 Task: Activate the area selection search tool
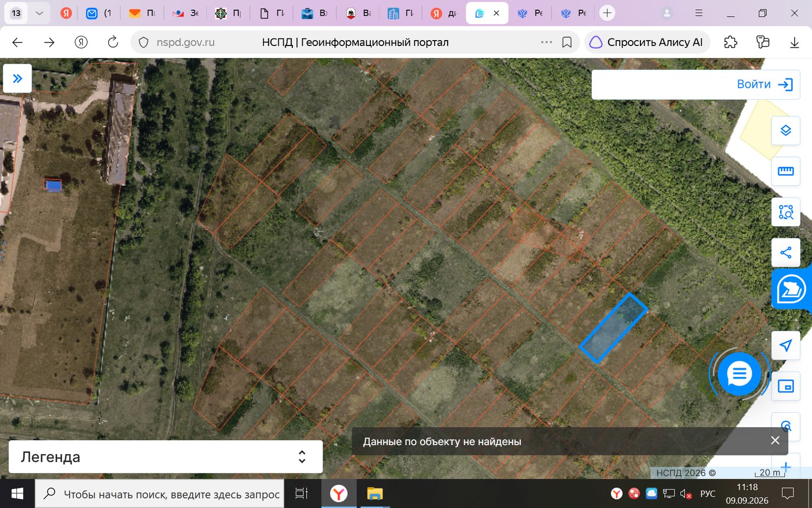pyautogui.click(x=785, y=212)
